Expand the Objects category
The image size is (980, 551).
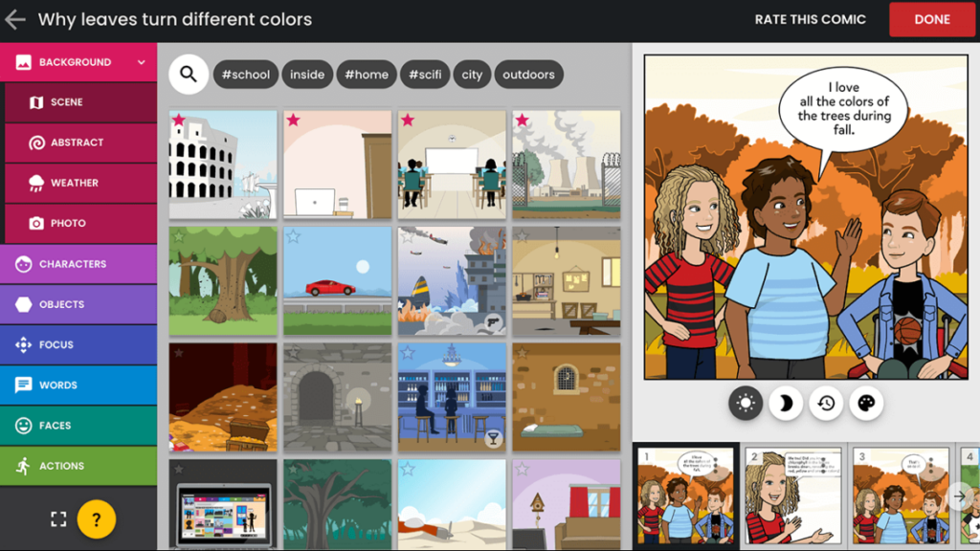pyautogui.click(x=78, y=304)
